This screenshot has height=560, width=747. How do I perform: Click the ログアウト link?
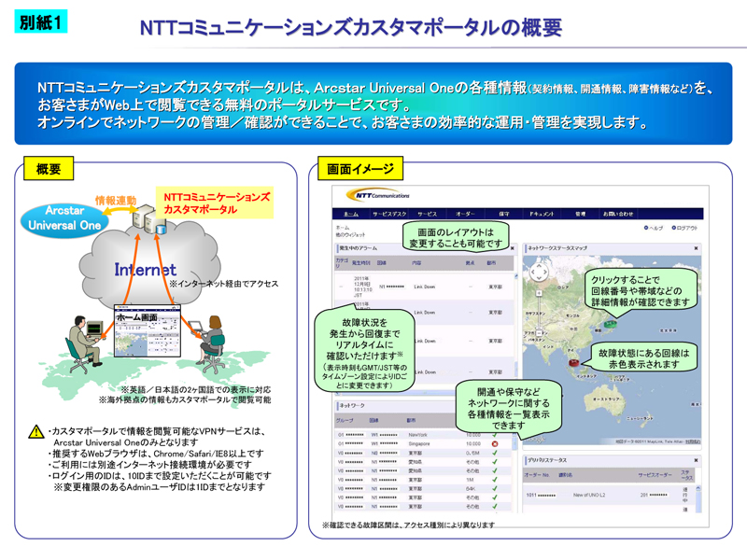(x=684, y=228)
